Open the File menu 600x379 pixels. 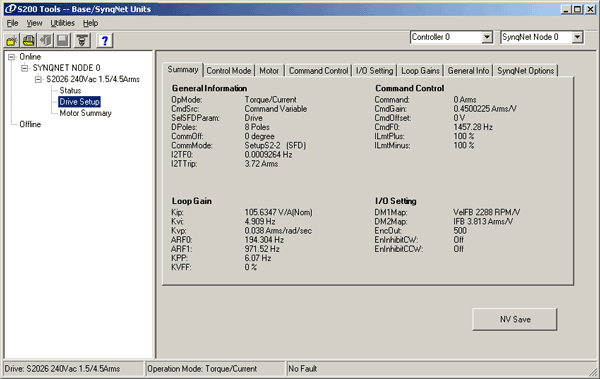coord(13,23)
